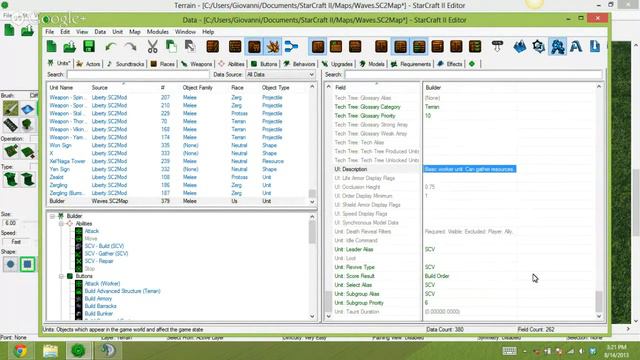Screen dimensions: 640x360
Task: Click the left Search input field
Action: [138, 75]
